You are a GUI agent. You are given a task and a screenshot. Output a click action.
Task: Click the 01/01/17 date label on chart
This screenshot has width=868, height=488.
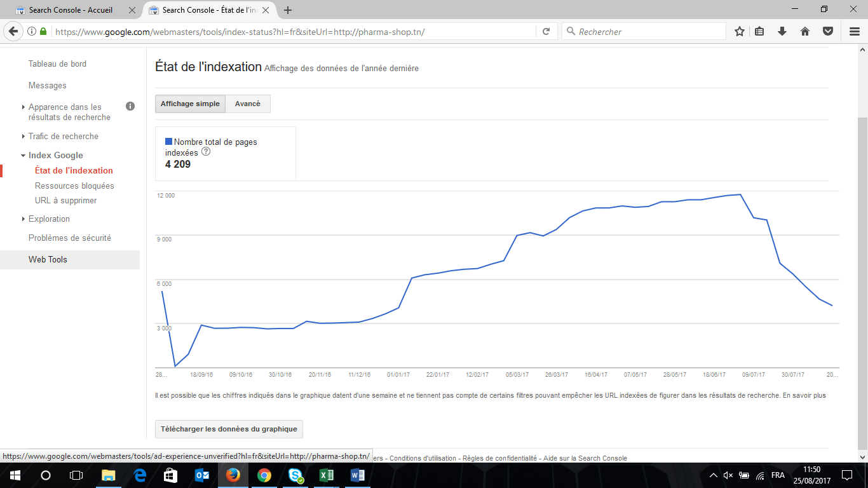(398, 375)
